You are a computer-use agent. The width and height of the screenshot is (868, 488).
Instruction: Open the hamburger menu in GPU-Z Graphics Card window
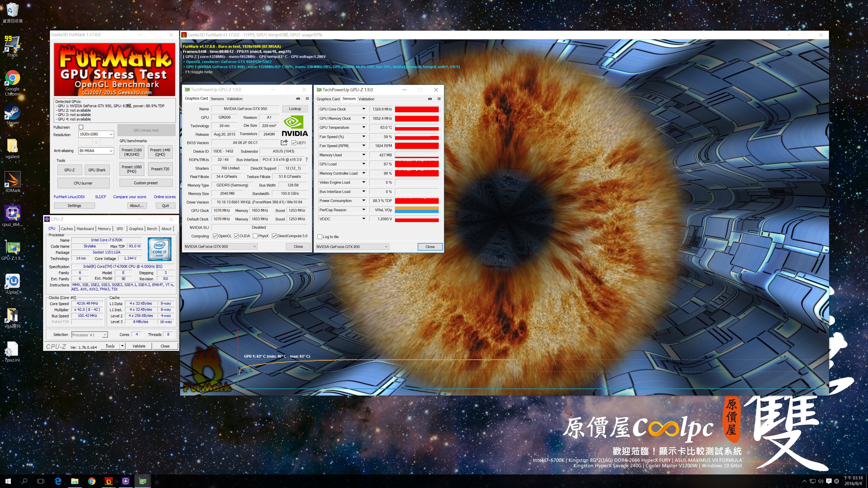click(x=307, y=99)
